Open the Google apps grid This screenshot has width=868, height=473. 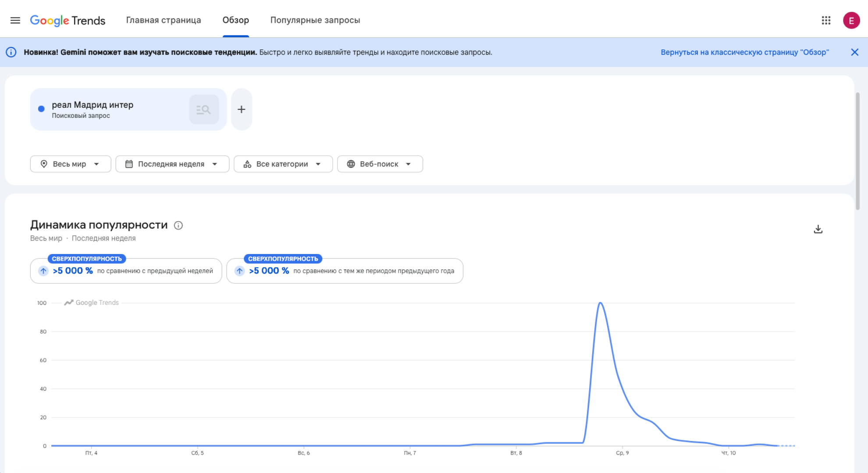[x=826, y=20]
